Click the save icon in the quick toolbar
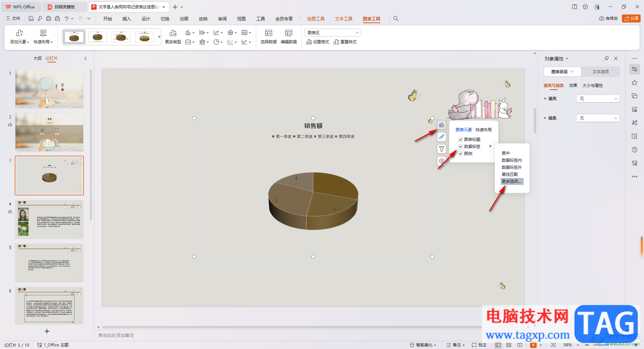 (x=31, y=19)
